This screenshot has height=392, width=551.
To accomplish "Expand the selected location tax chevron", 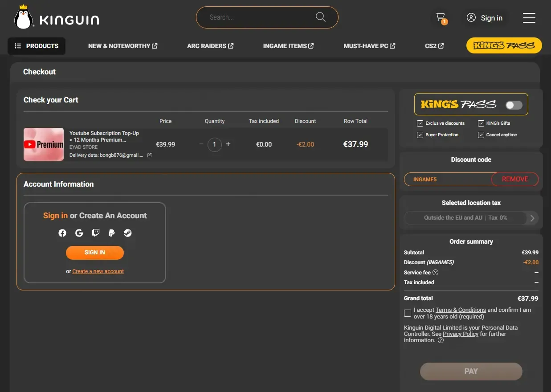I will point(532,218).
